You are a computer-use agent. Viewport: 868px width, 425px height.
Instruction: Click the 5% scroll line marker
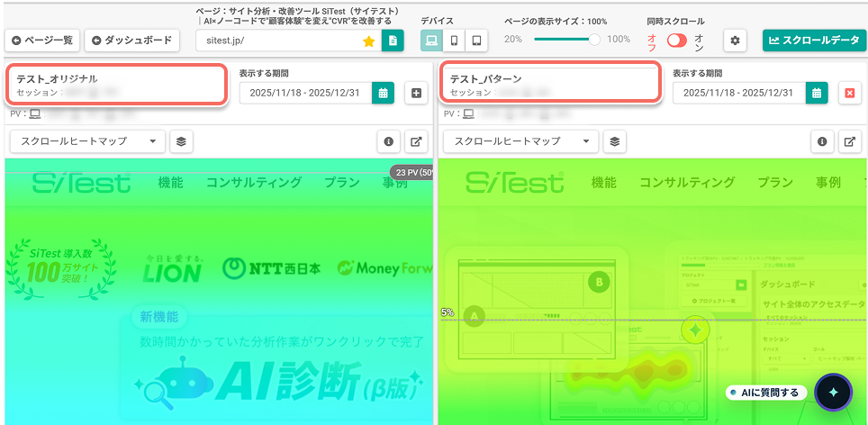tap(448, 312)
